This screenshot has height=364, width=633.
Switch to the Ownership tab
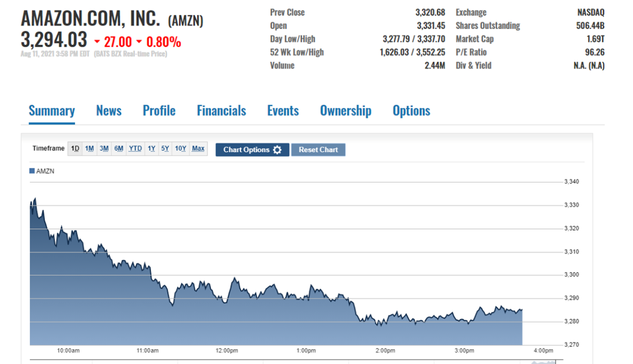346,111
